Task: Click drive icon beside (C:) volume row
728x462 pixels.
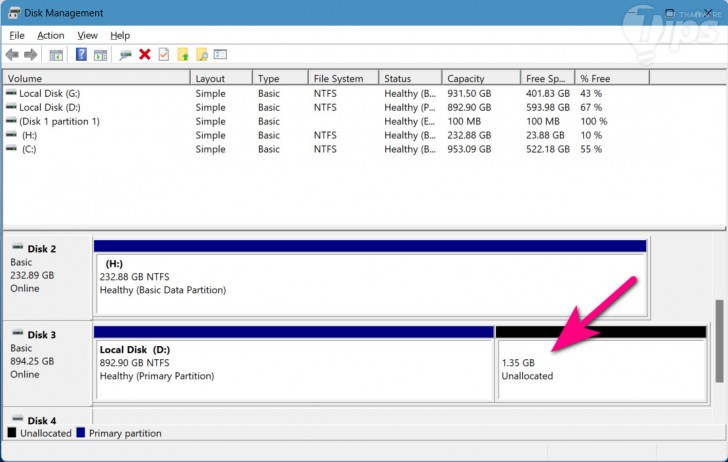Action: point(11,149)
